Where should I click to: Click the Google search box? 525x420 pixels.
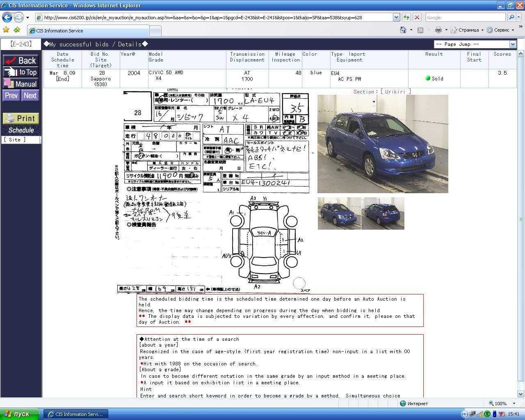(465, 17)
